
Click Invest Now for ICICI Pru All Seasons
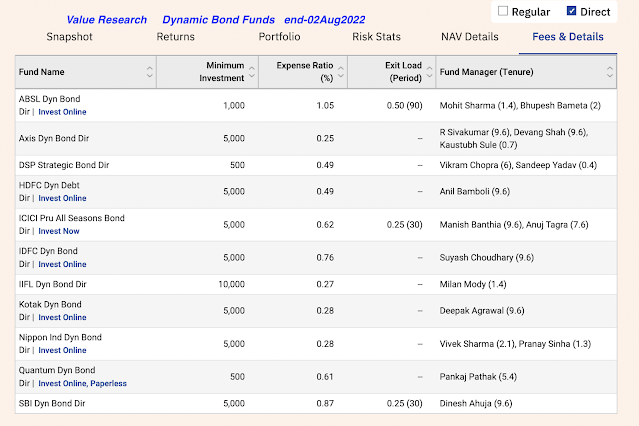coord(59,231)
